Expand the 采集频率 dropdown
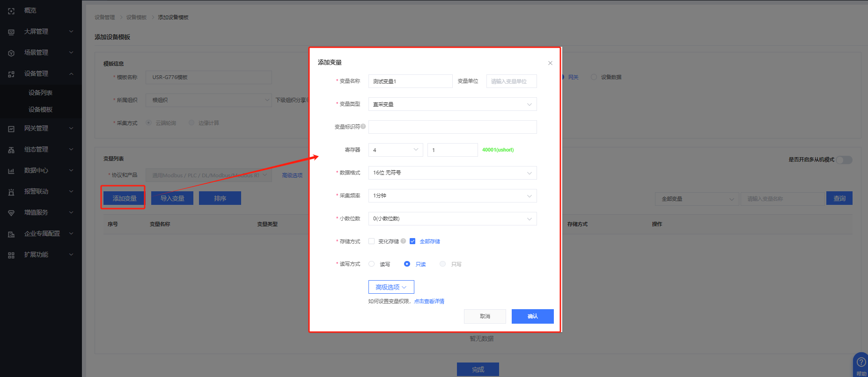This screenshot has width=868, height=377. (x=452, y=196)
